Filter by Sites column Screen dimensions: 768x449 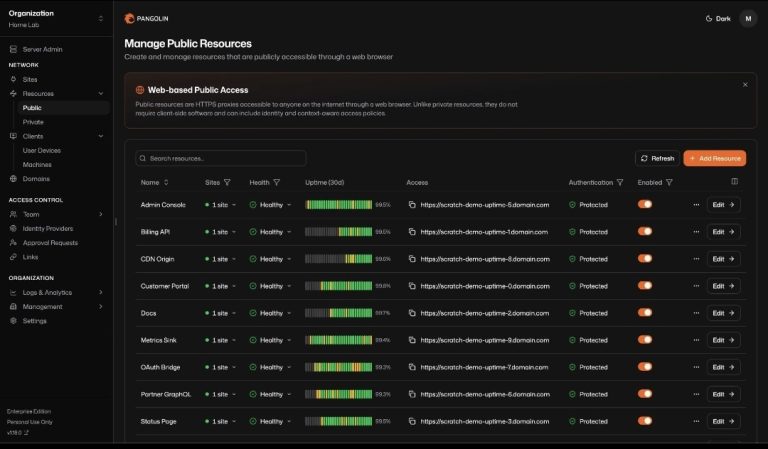227,182
